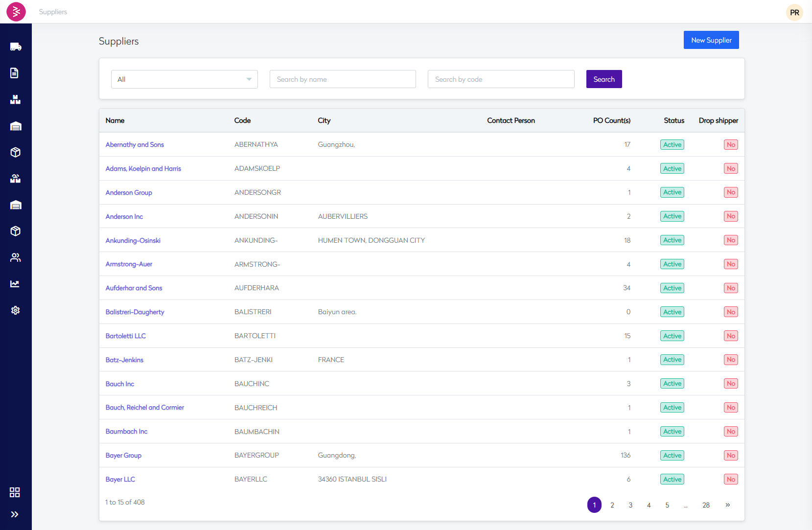Image resolution: width=812 pixels, height=530 pixels.
Task: Expand the sidebar with double chevron
Action: (x=15, y=514)
